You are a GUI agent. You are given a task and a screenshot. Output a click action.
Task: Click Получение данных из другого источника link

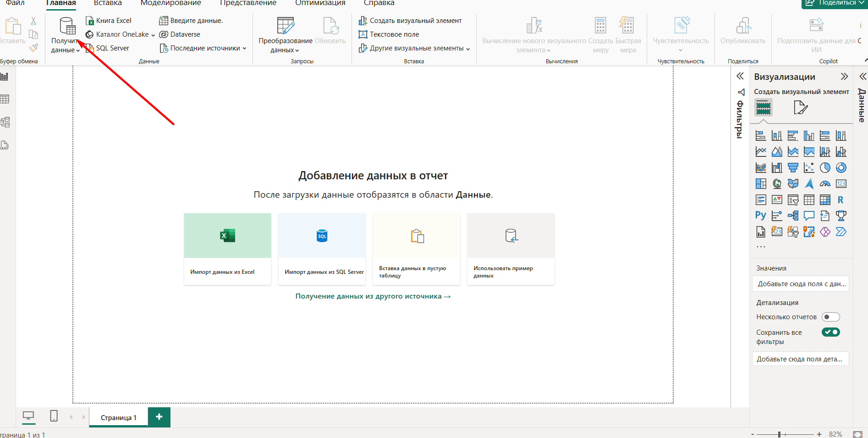pyautogui.click(x=373, y=296)
